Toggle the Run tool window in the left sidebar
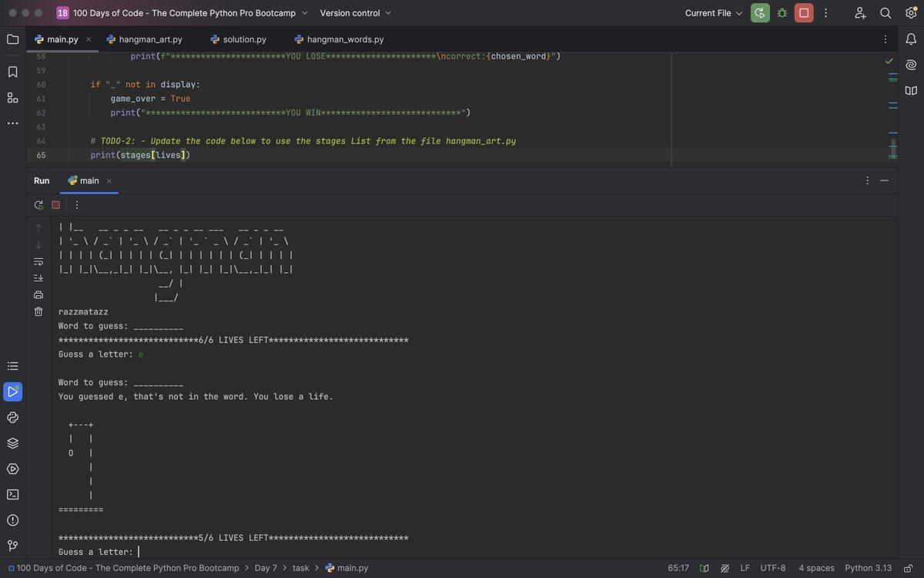 click(12, 391)
